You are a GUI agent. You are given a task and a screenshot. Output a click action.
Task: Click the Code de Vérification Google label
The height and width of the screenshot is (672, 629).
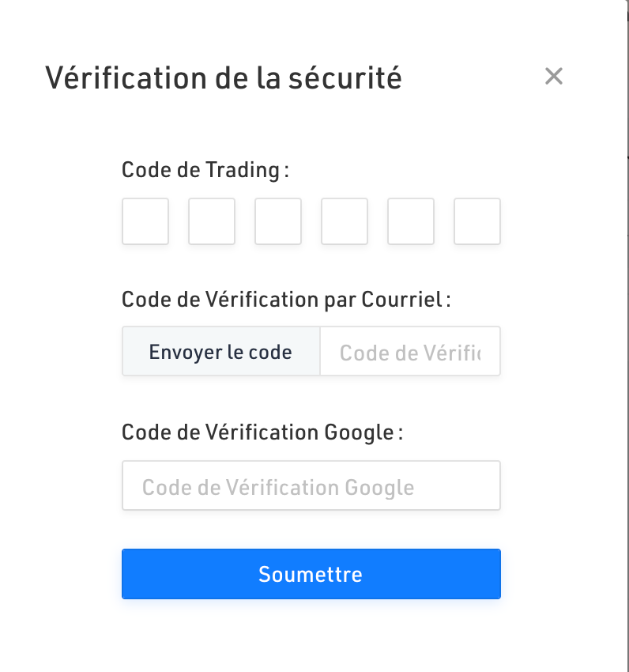tap(262, 432)
